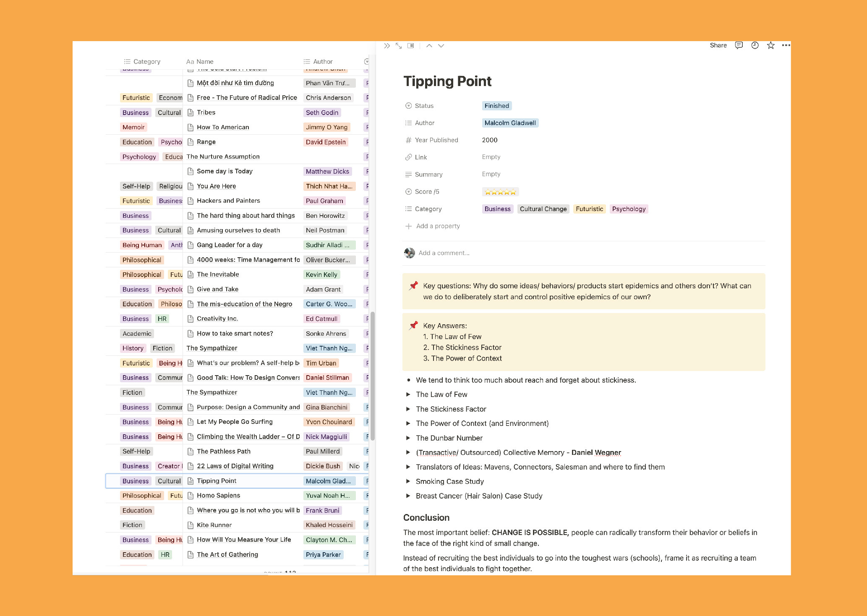Expand The Dunbar Number toggle

point(408,438)
